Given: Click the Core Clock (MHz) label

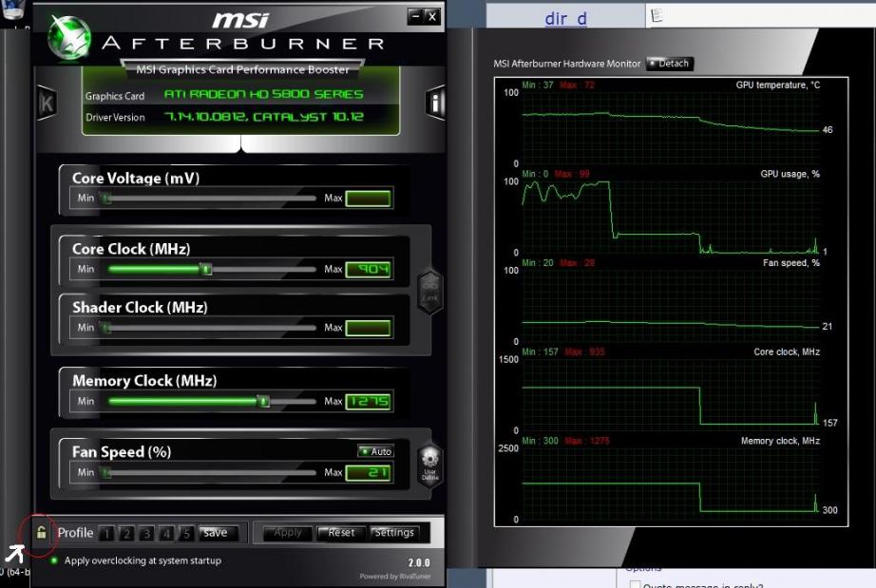Looking at the screenshot, I should (131, 249).
